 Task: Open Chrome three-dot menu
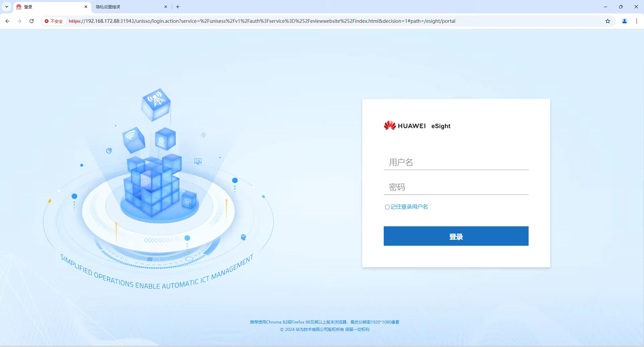[x=636, y=21]
